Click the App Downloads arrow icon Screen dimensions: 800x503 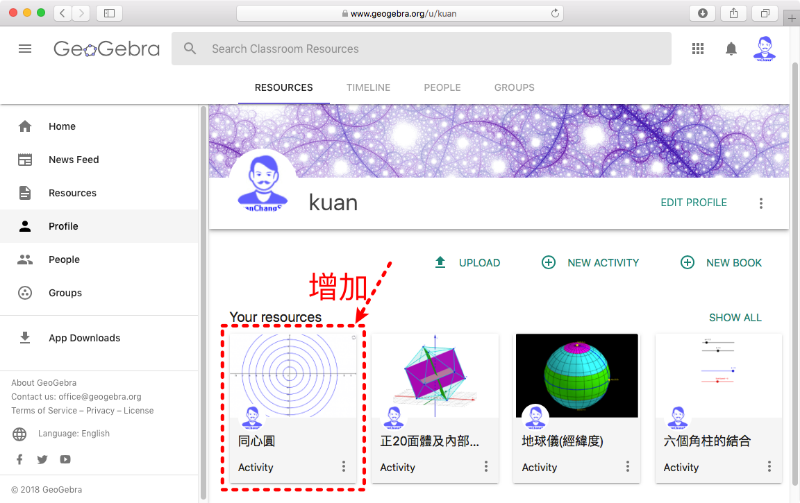point(25,338)
